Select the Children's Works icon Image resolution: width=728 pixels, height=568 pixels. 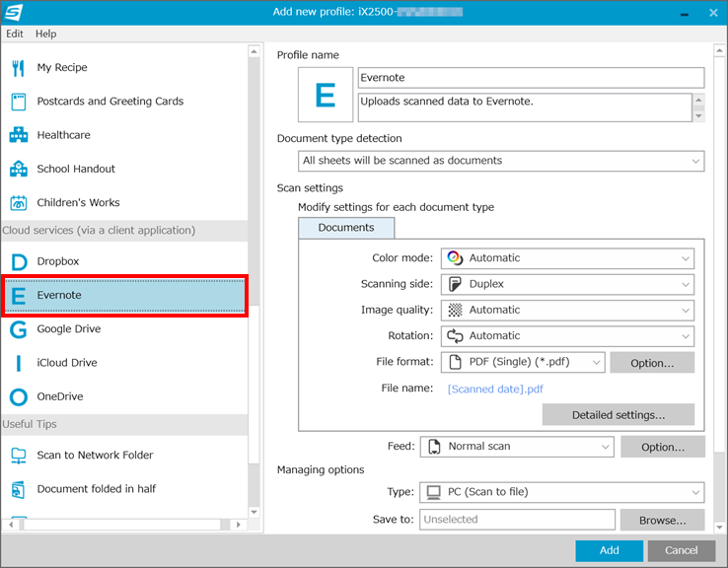pos(19,203)
